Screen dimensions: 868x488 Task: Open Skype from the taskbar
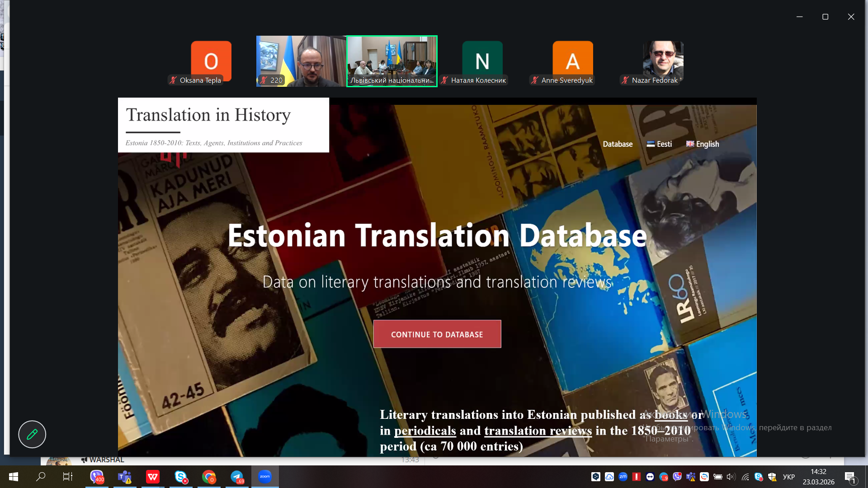pyautogui.click(x=181, y=477)
